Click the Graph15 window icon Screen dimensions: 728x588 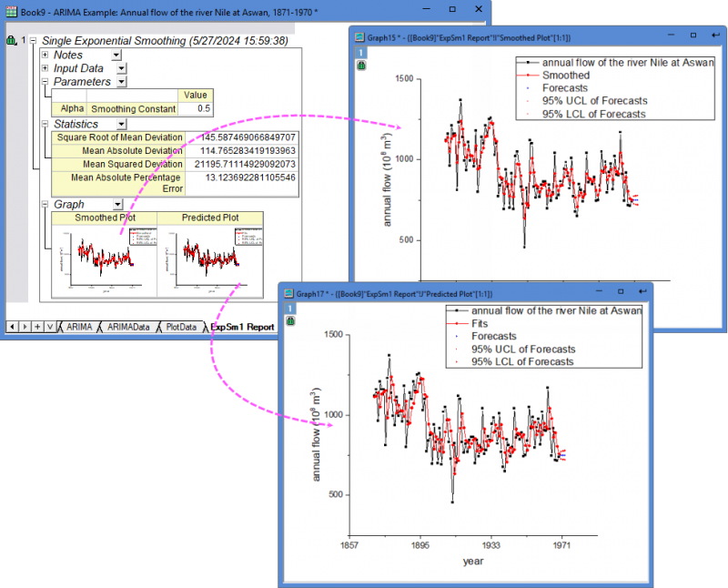coord(359,37)
